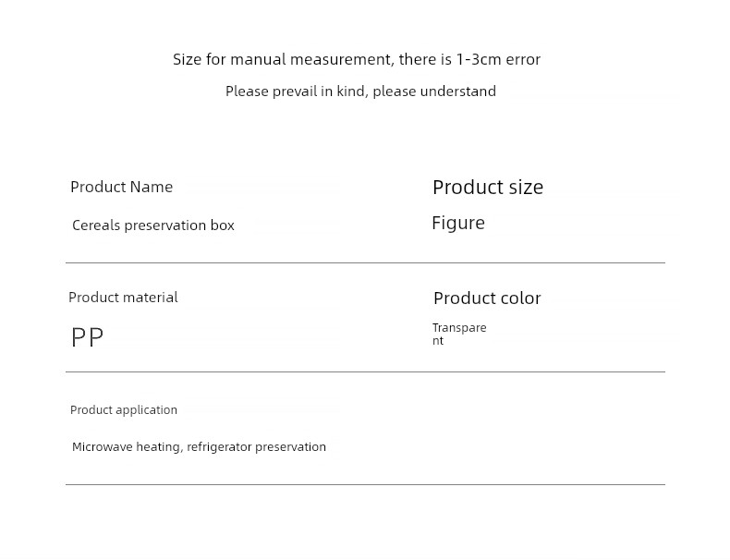Click the words "refrigerator preservation"
The height and width of the screenshot is (560, 730).
point(256,447)
